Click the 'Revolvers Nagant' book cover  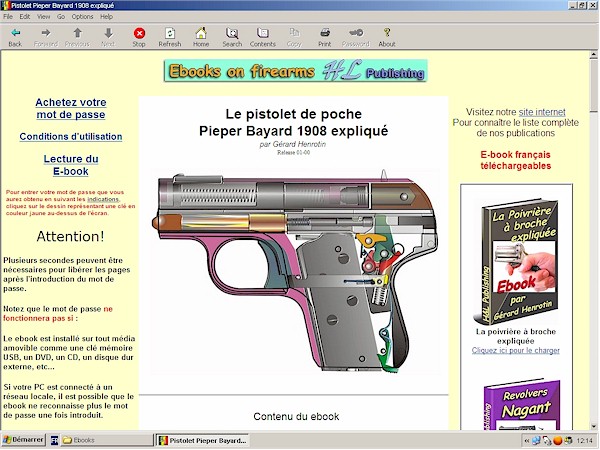[521, 406]
